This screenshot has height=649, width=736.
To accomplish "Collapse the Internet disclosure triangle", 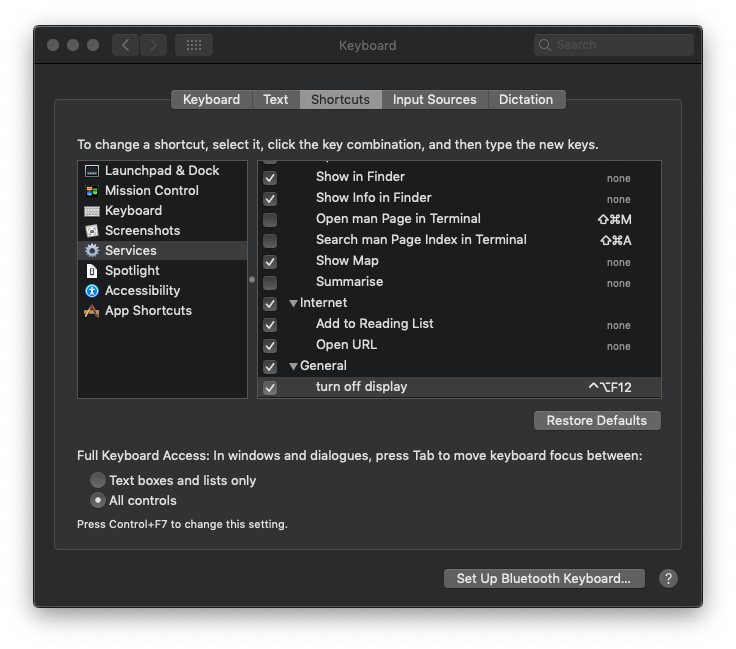I will (293, 303).
